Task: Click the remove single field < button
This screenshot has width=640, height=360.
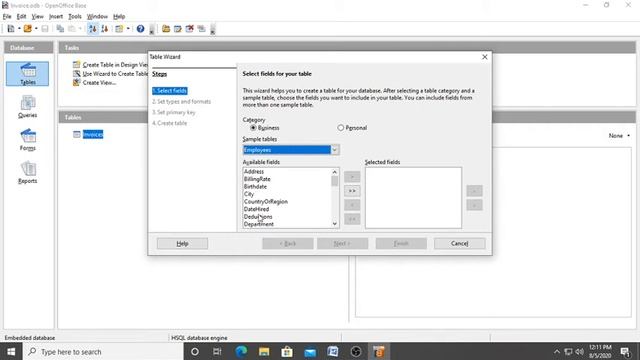Action: coord(352,205)
